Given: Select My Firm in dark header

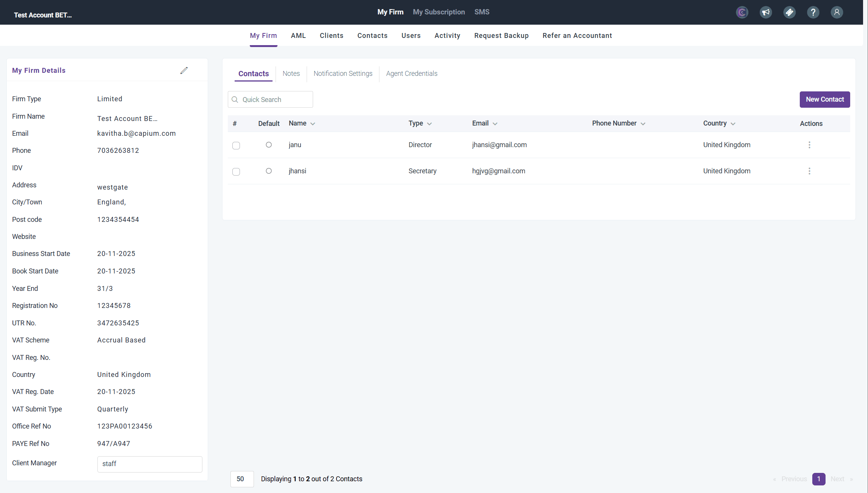Looking at the screenshot, I should pos(390,12).
